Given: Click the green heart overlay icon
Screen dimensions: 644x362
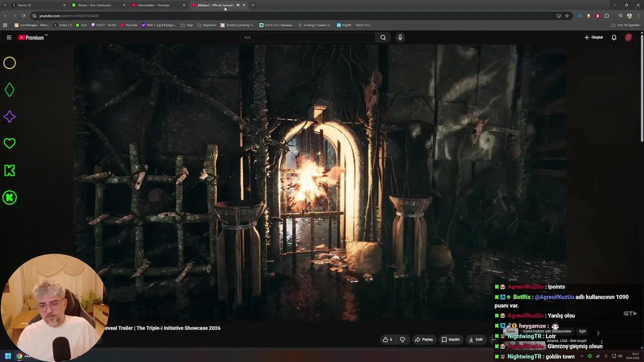Looking at the screenshot, I should [10, 143].
